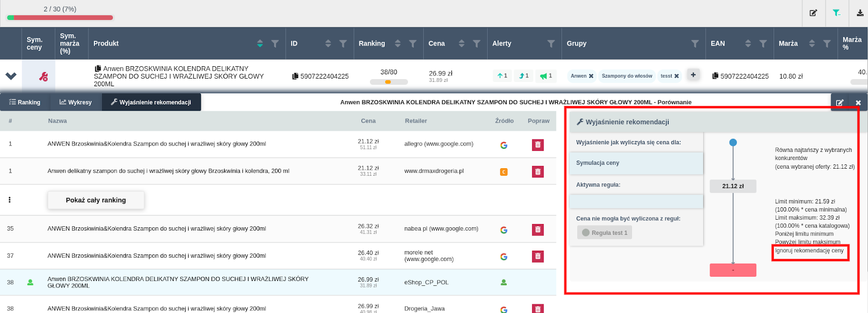Click the three-dots icon beside Pokaż cały ranking

(x=10, y=200)
